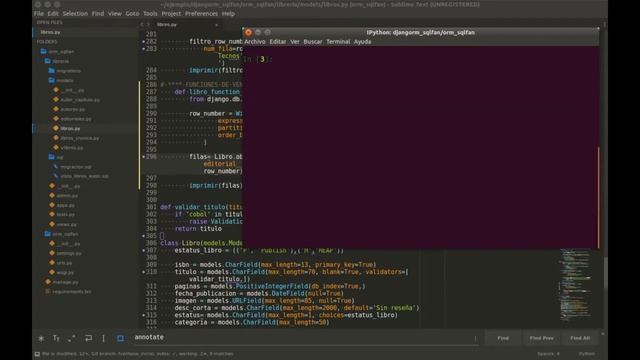Image resolution: width=640 pixels, height=360 pixels.
Task: Click the manage.py file icon
Action: click(48, 282)
